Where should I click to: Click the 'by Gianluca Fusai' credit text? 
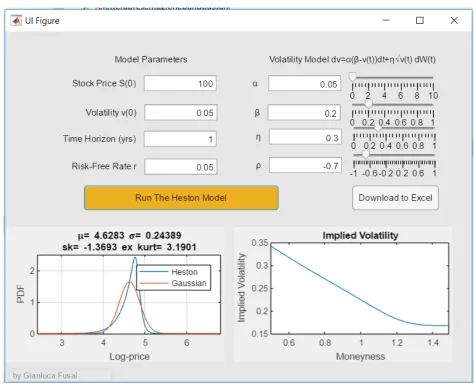point(45,376)
